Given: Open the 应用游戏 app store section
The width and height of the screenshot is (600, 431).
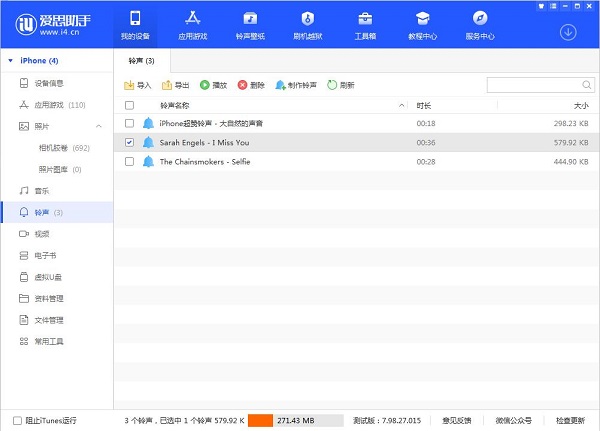Looking at the screenshot, I should pyautogui.click(x=193, y=25).
